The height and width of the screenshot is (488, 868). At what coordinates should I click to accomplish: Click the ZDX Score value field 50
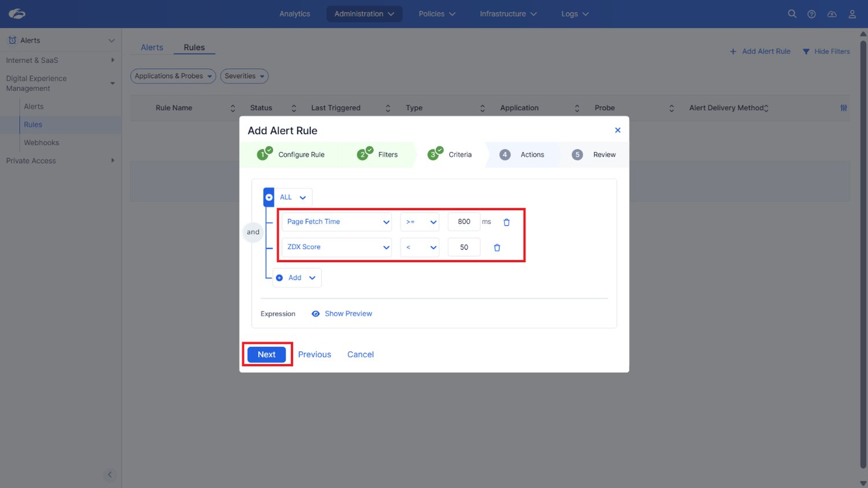(x=464, y=247)
